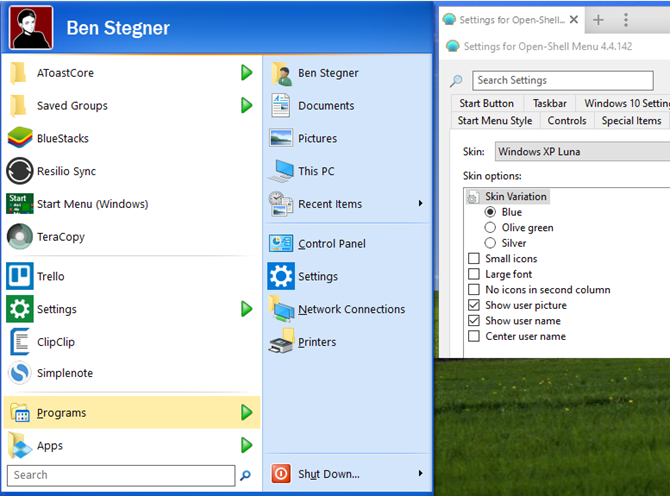Launch Simplenote icon
Viewport: 670px width, 496px height.
20,373
